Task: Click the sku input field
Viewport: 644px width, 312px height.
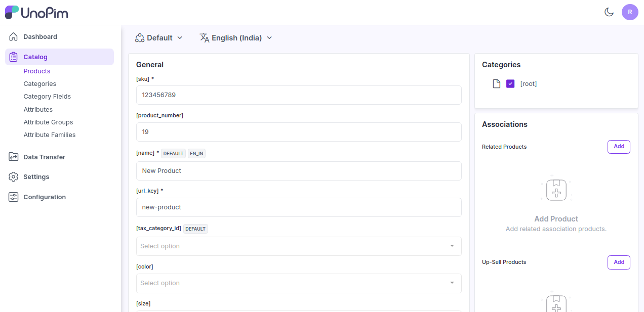Action: (x=299, y=95)
